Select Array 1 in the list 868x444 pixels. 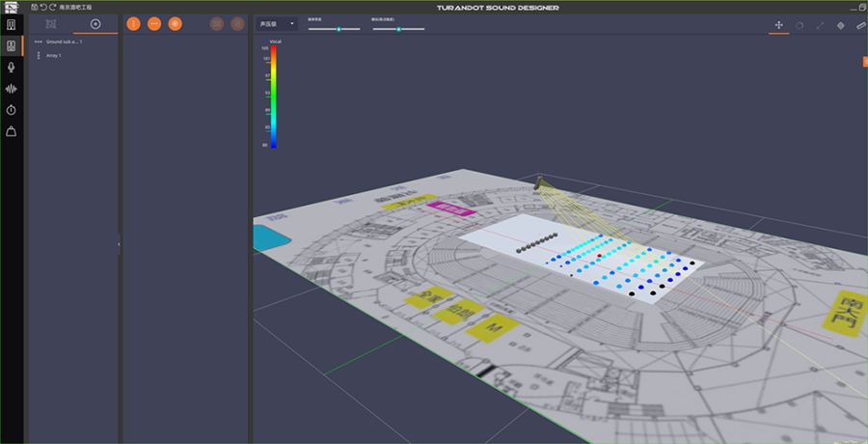[53, 55]
